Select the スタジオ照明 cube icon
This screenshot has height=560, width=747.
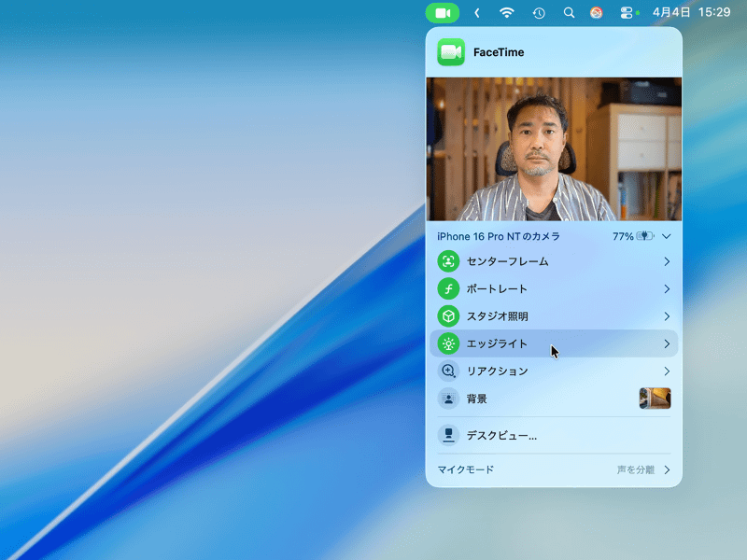coord(448,316)
